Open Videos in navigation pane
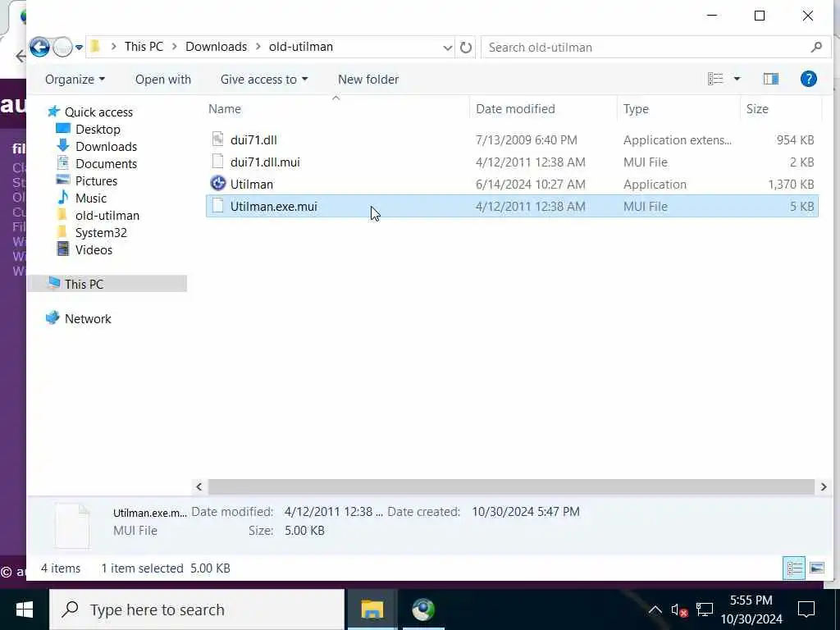 tap(94, 249)
